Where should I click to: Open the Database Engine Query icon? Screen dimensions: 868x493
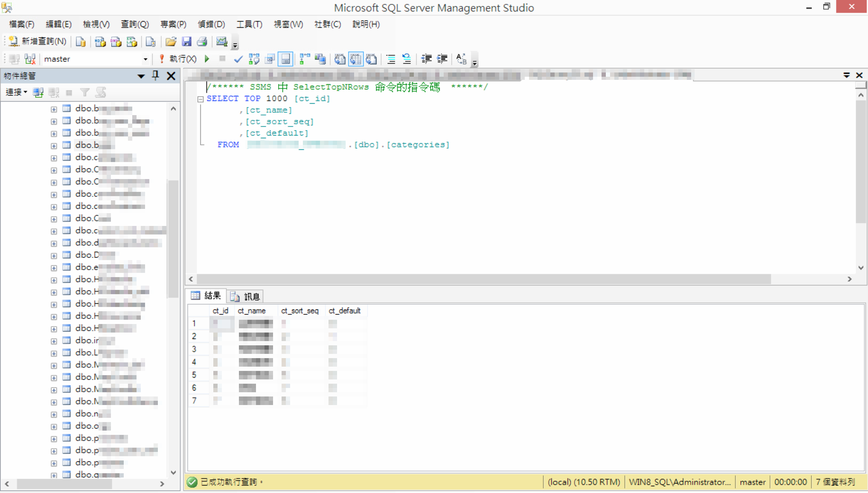(81, 41)
